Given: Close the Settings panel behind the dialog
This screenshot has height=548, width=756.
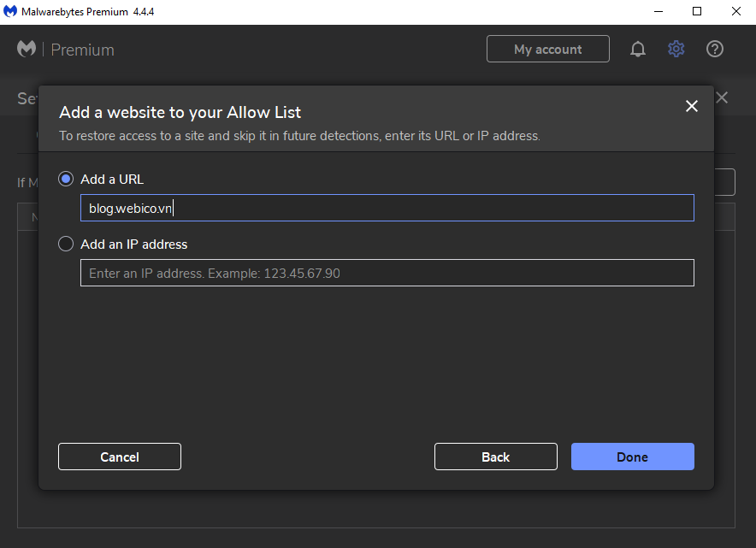Looking at the screenshot, I should pos(722,97).
